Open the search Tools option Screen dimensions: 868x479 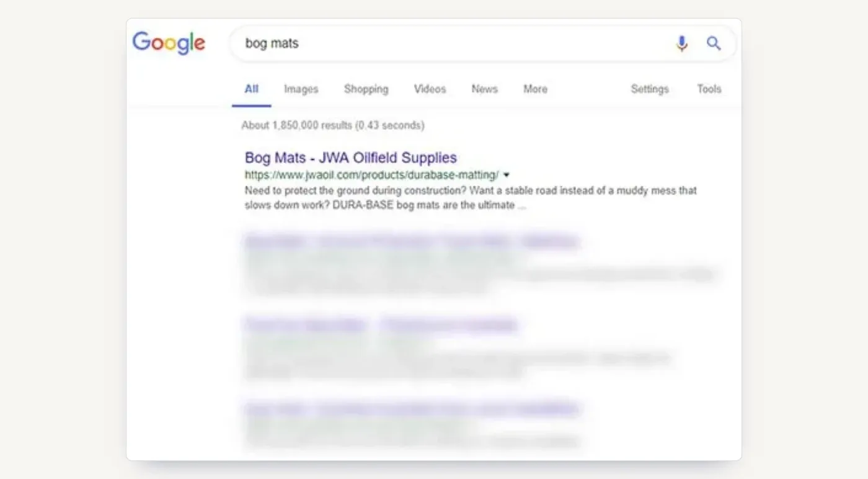709,89
